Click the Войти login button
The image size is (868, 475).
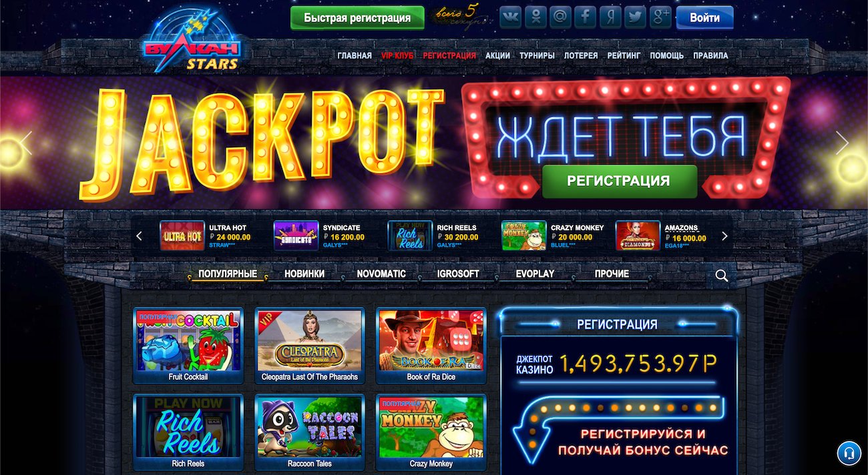point(704,18)
